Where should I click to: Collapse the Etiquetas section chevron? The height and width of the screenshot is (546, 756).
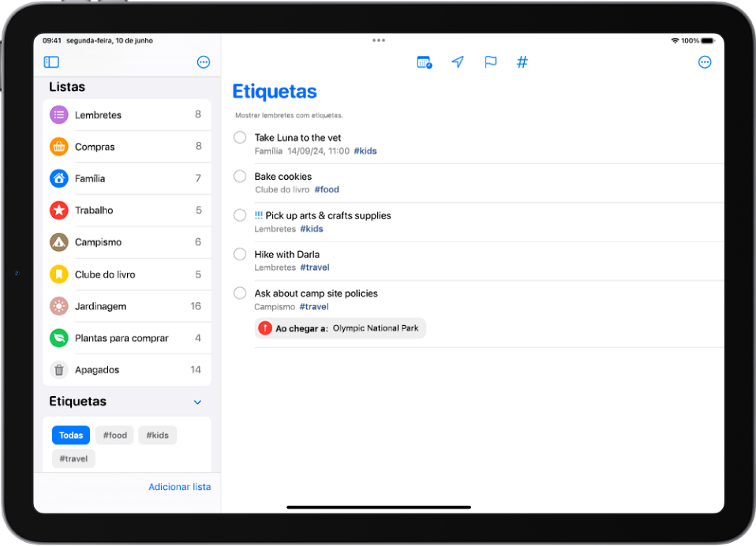click(197, 402)
